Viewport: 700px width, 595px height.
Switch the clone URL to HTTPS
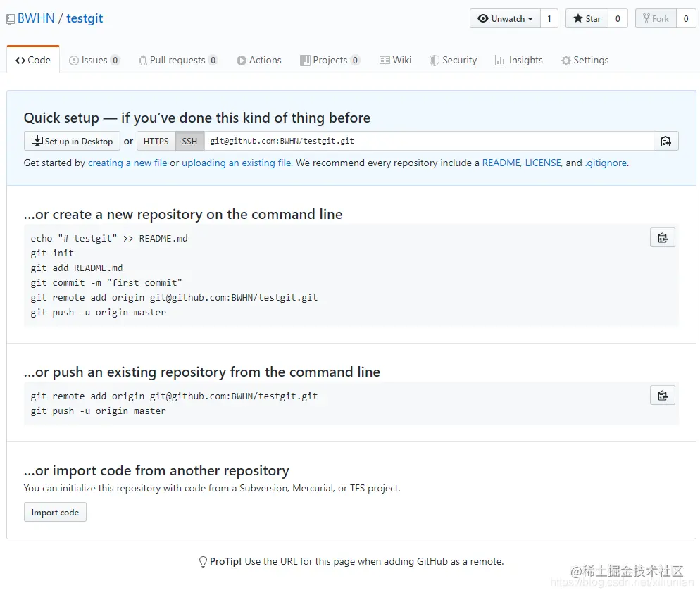[156, 142]
